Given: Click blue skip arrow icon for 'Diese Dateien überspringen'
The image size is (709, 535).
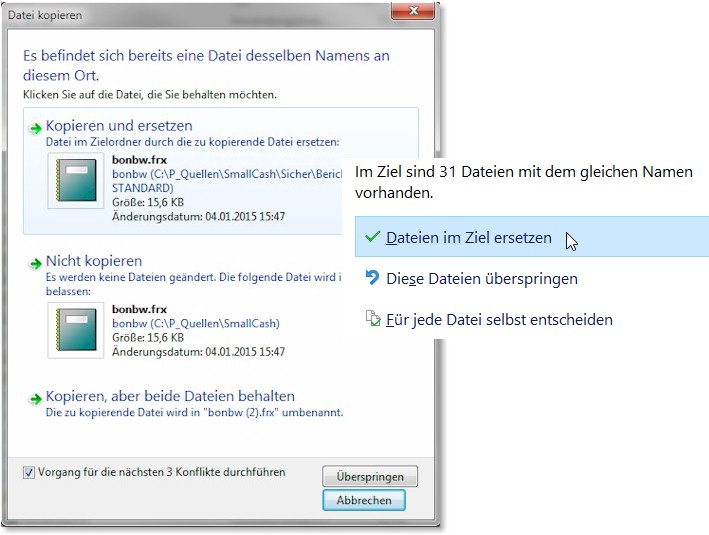Looking at the screenshot, I should [372, 279].
